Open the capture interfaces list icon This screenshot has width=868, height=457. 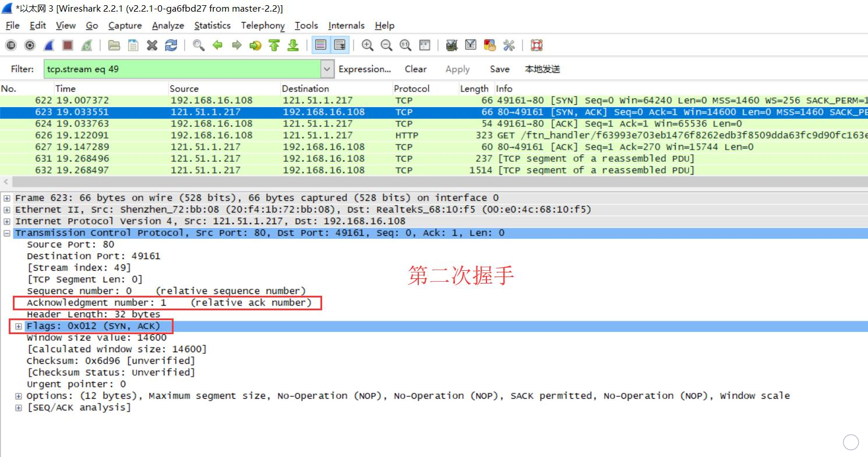point(10,45)
